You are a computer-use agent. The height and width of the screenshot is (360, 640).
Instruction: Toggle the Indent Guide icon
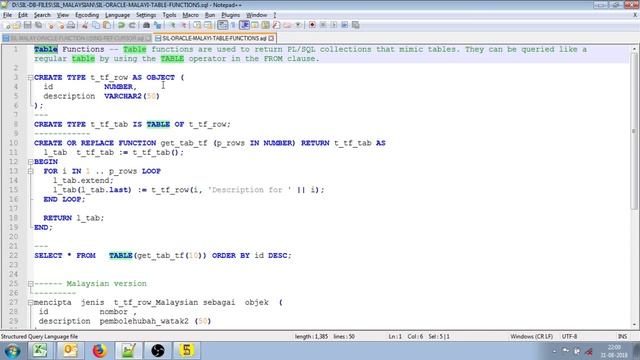point(244,25)
